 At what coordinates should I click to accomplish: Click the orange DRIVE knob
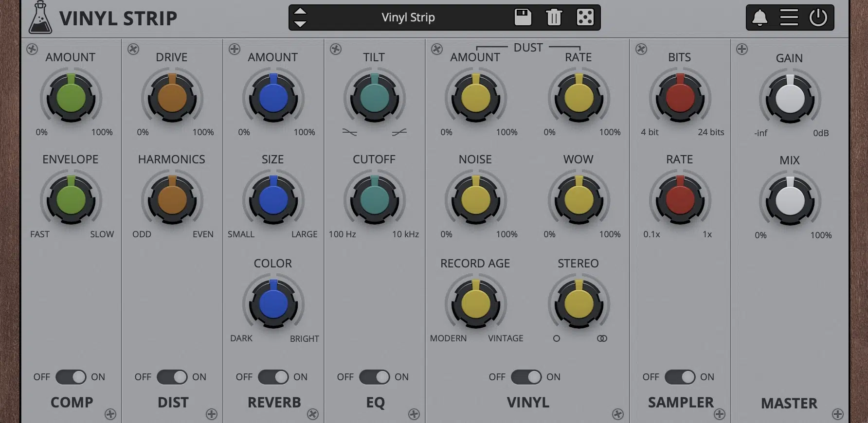tap(172, 97)
